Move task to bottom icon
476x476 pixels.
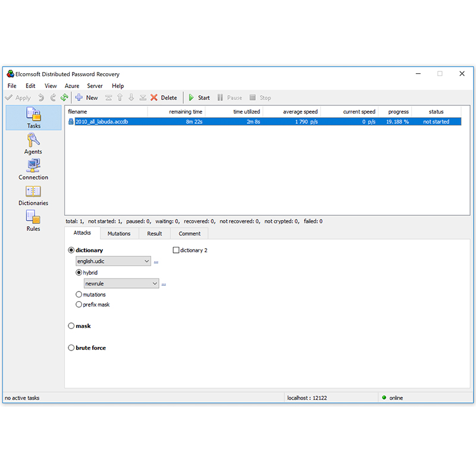(143, 98)
